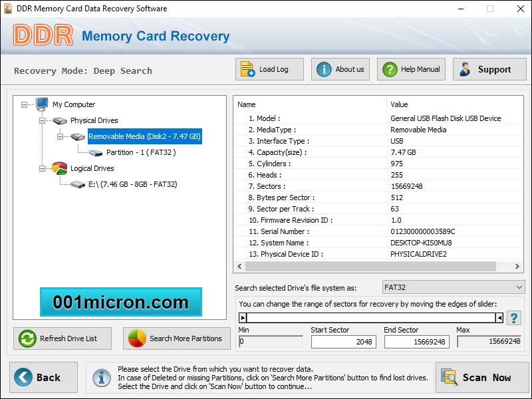Select Partition - 1 (FAT32)
Screen dimensions: 532x399
point(140,152)
